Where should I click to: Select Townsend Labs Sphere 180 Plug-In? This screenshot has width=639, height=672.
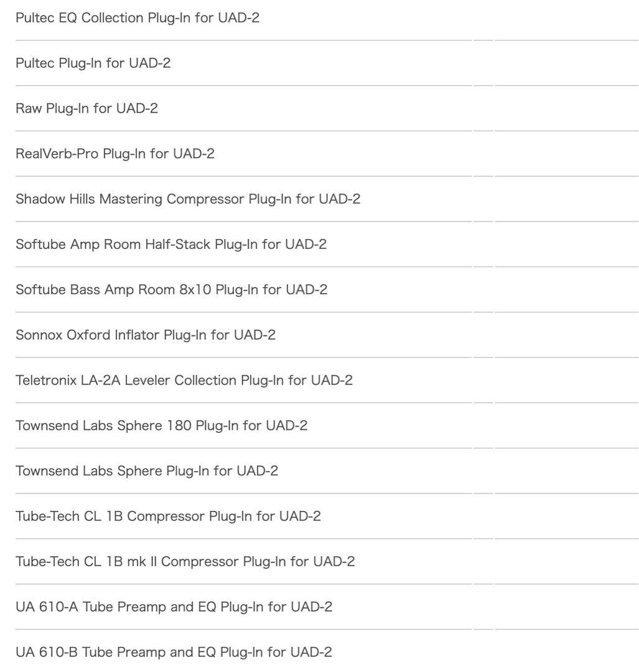(162, 426)
